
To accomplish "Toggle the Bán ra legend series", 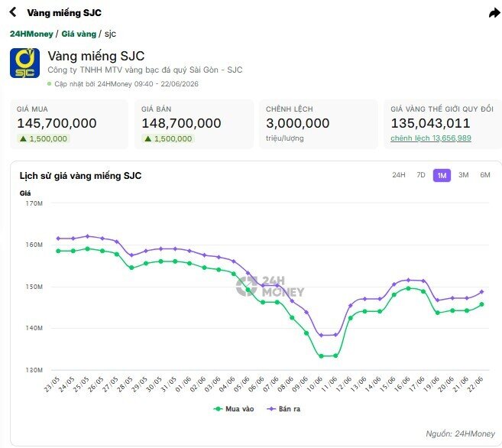I will [283, 409].
